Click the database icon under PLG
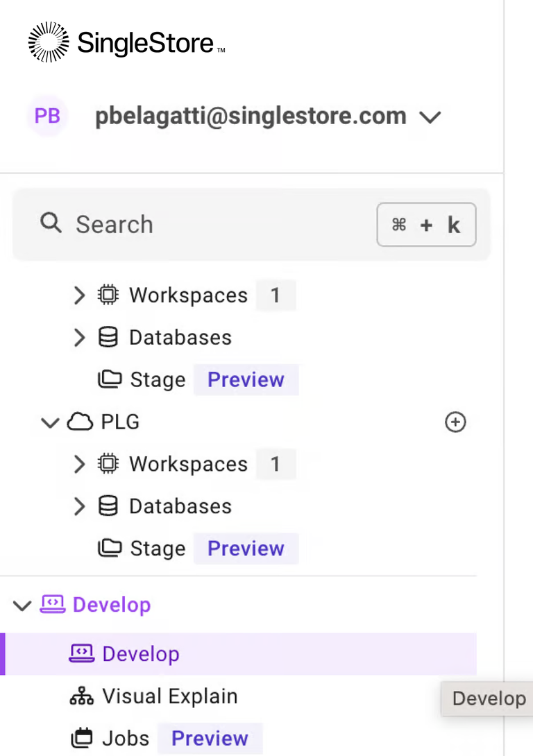The height and width of the screenshot is (756, 533). (108, 506)
